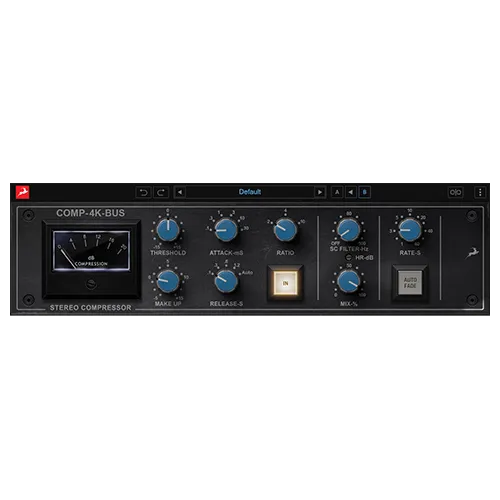The width and height of the screenshot is (500, 500).
Task: Click the Antelope logo in top bar
Action: point(23,192)
